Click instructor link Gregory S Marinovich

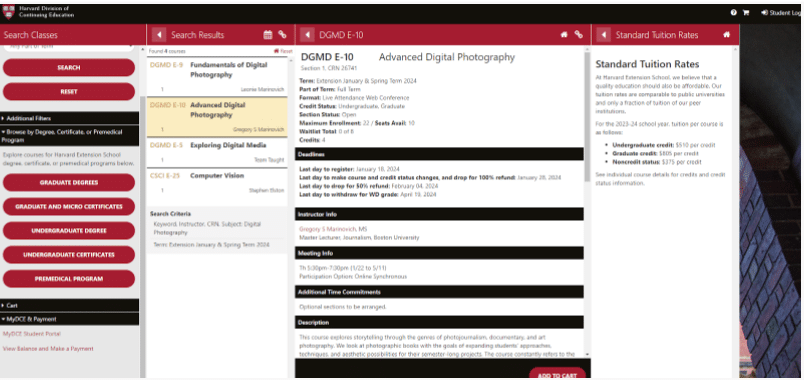coord(328,229)
